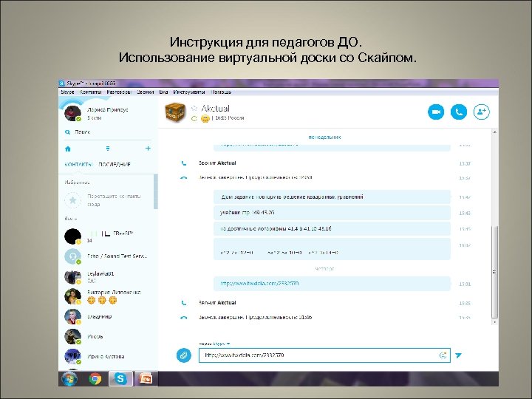Click the plus add contact icon
Image resolution: width=532 pixels, height=399 pixels.
pyautogui.click(x=148, y=149)
